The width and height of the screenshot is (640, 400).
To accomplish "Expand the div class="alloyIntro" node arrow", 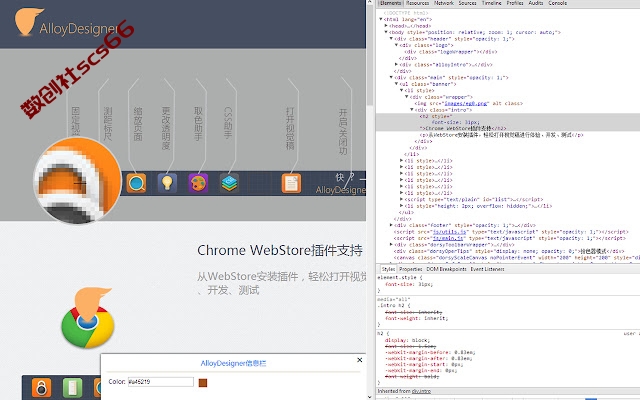I will click(x=396, y=64).
